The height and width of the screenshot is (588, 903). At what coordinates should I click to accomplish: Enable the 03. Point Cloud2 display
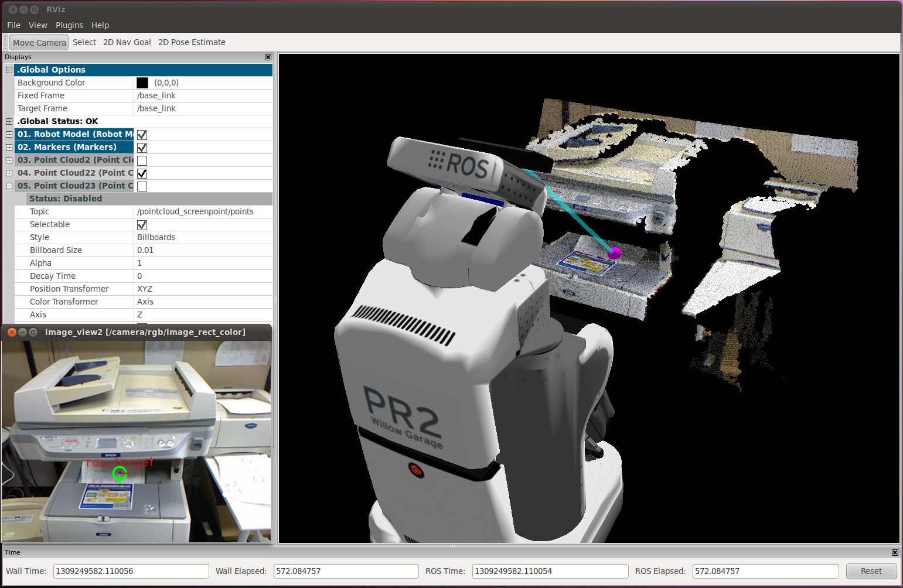point(142,160)
